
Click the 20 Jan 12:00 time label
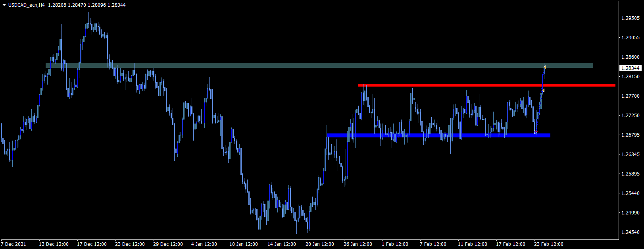click(320, 244)
